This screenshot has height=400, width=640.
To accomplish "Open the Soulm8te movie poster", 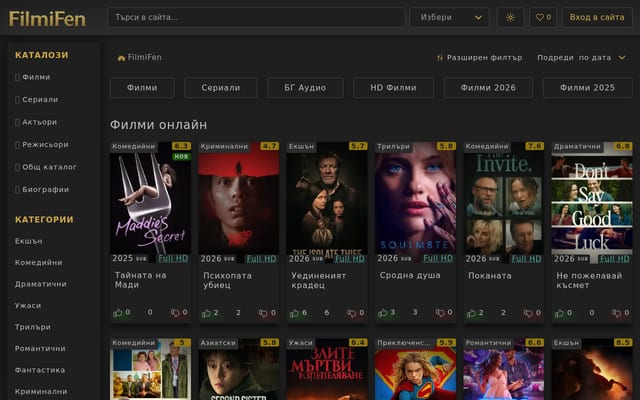I will 416,202.
